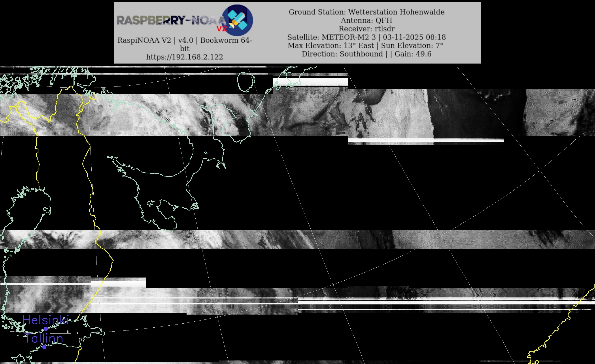Click the Sun Elevation: 7° text
Screen dimensions: 595x364
pyautogui.click(x=412, y=46)
